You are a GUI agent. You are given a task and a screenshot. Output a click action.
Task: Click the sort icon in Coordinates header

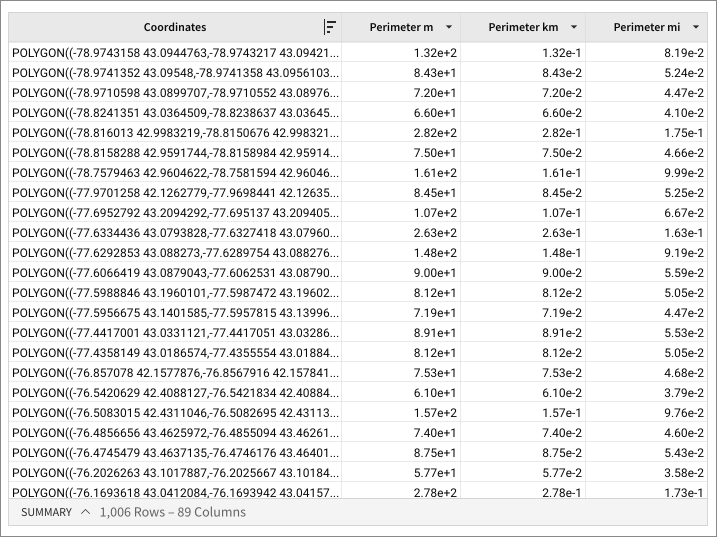330,28
